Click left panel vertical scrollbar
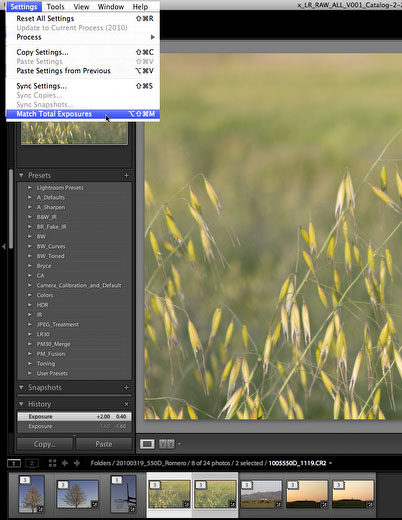Image resolution: width=402 pixels, height=520 pixels. coord(11,209)
